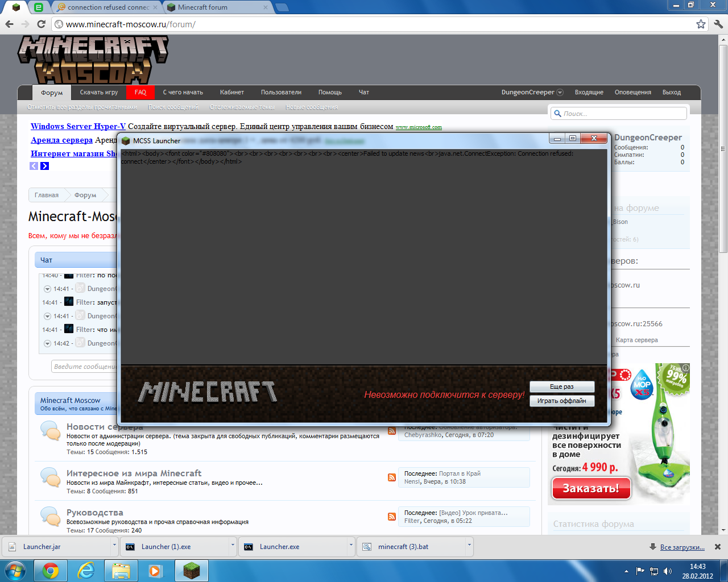Open the dropdown arrow for Launcher.jar download
The height and width of the screenshot is (582, 728).
point(114,545)
